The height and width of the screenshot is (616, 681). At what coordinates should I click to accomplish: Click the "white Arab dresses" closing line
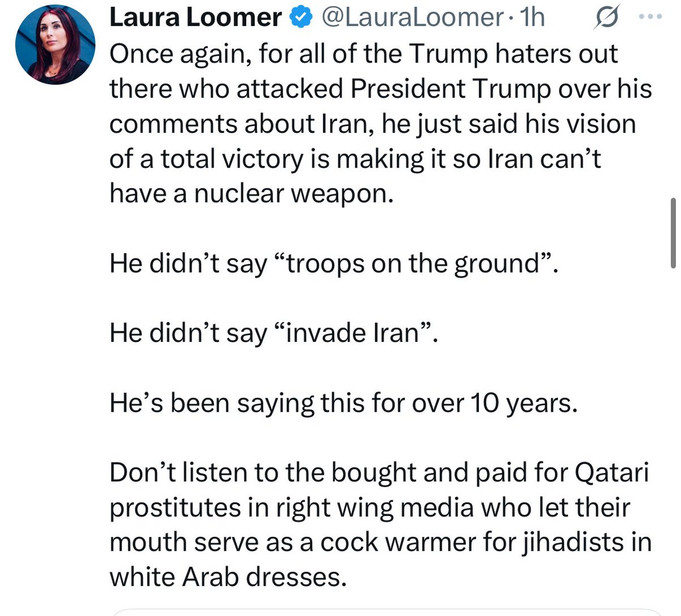click(x=227, y=577)
